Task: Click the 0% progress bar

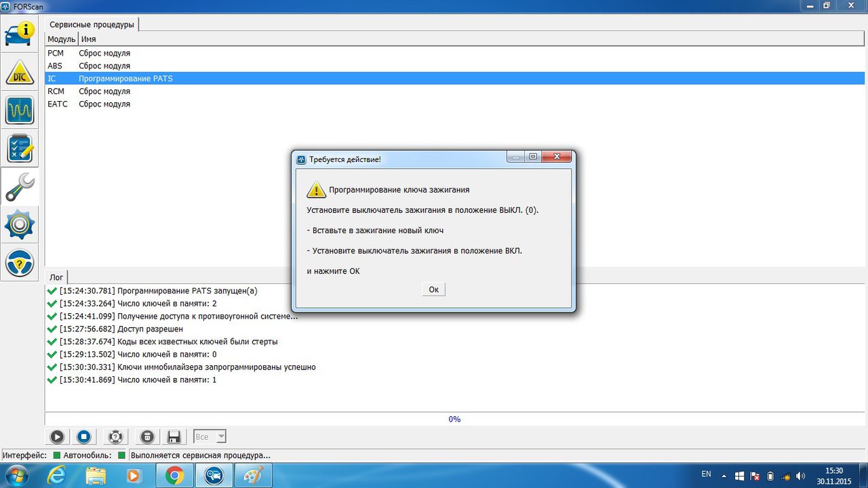Action: (x=454, y=419)
